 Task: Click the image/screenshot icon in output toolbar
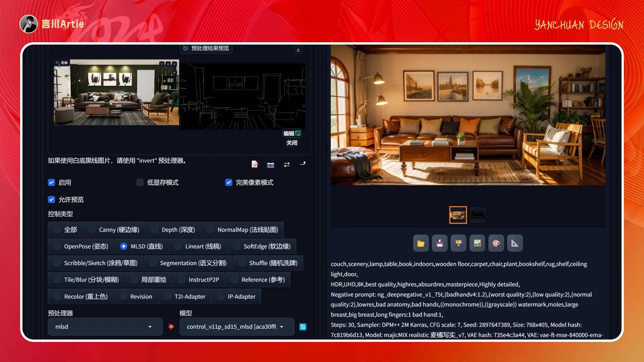[x=477, y=243]
